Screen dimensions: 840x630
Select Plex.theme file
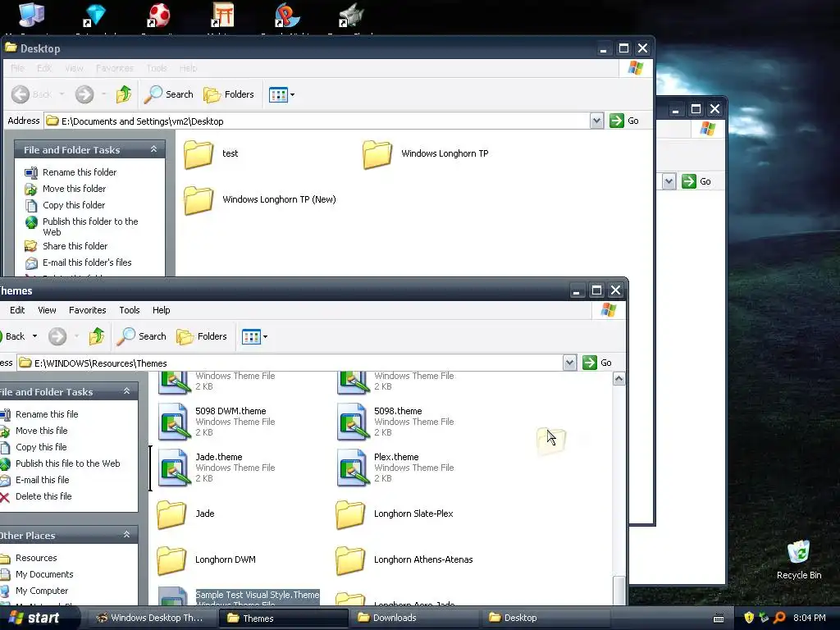click(396, 468)
